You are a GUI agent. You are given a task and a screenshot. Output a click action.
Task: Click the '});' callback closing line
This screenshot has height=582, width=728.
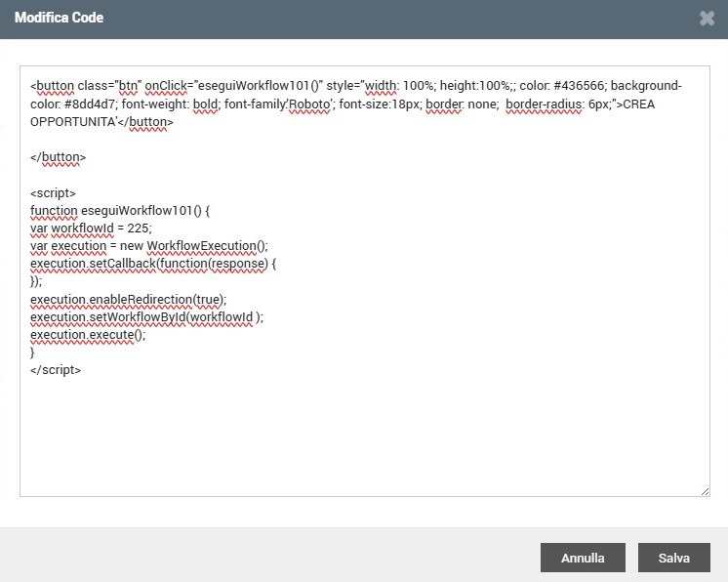click(36, 281)
